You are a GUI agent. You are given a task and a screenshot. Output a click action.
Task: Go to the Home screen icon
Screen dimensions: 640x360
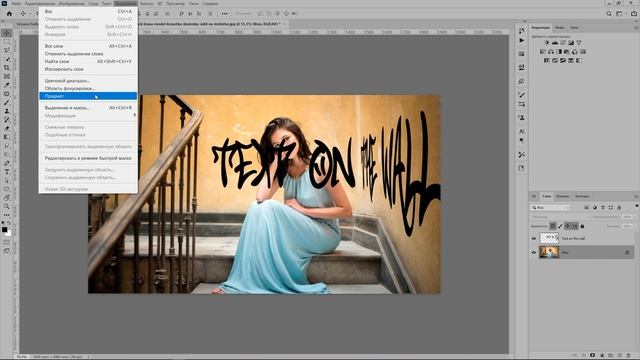pyautogui.click(x=9, y=13)
